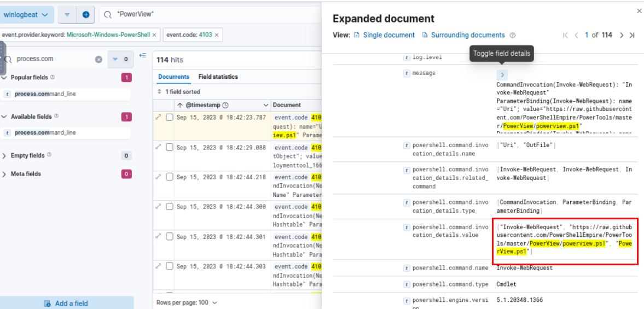Open the Rows per page dropdown

click(x=187, y=302)
